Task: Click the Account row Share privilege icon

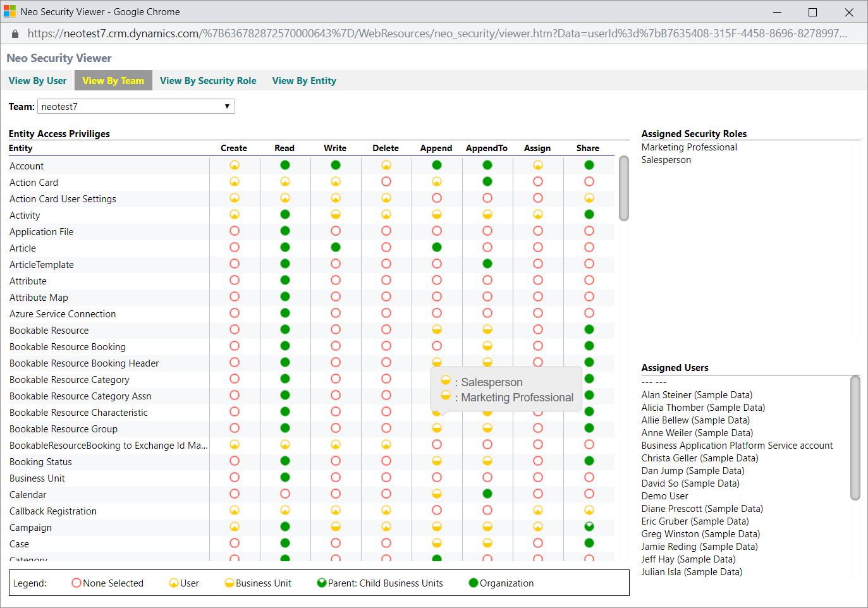Action: click(x=589, y=165)
